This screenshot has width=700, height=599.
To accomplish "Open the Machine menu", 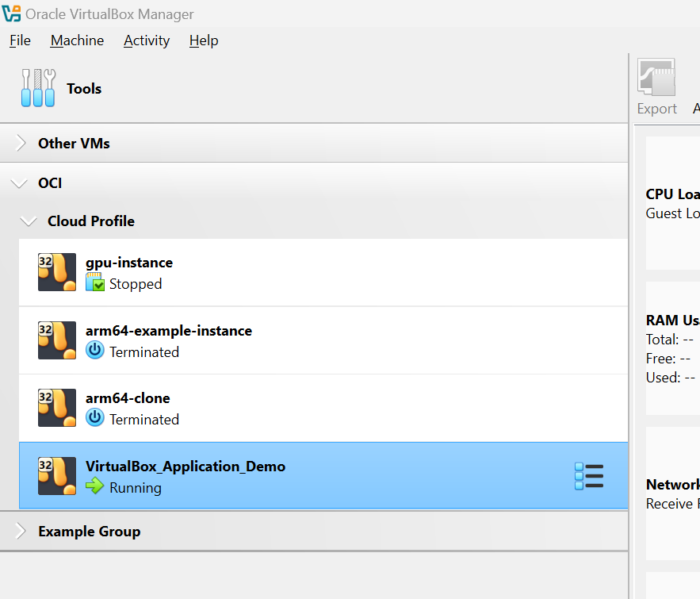I will (x=77, y=40).
